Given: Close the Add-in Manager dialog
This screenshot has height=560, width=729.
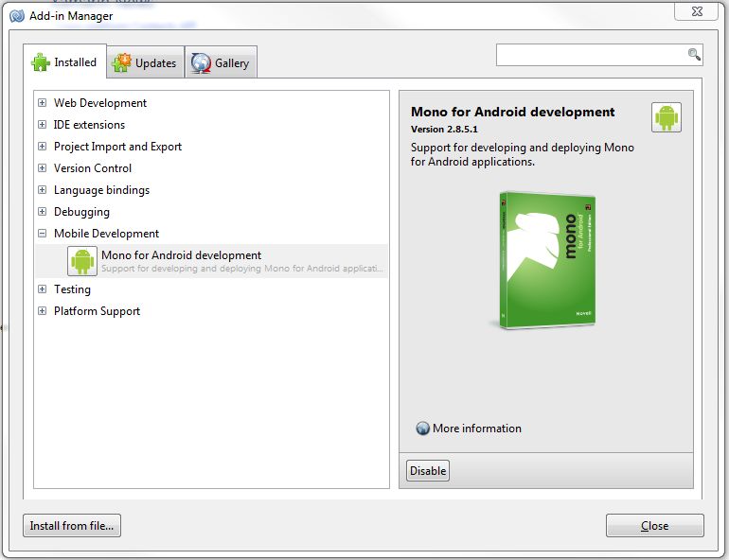Looking at the screenshot, I should (x=654, y=526).
